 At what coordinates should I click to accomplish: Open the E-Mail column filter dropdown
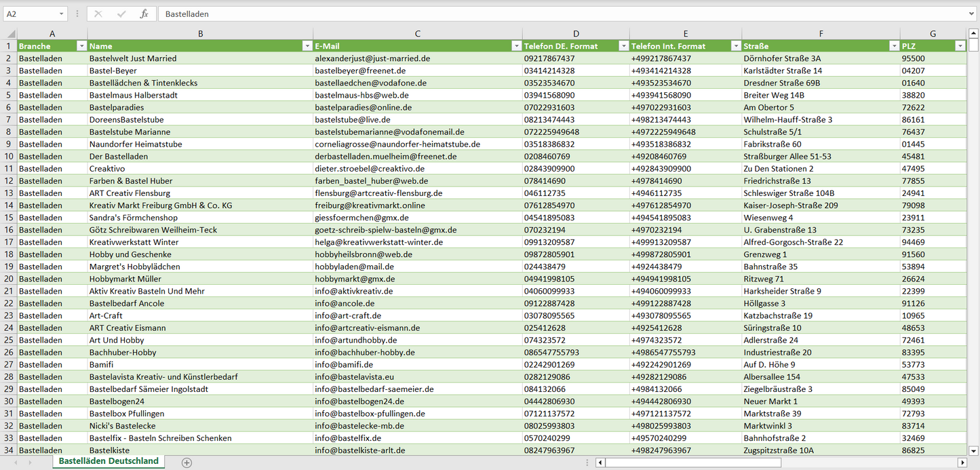point(515,46)
